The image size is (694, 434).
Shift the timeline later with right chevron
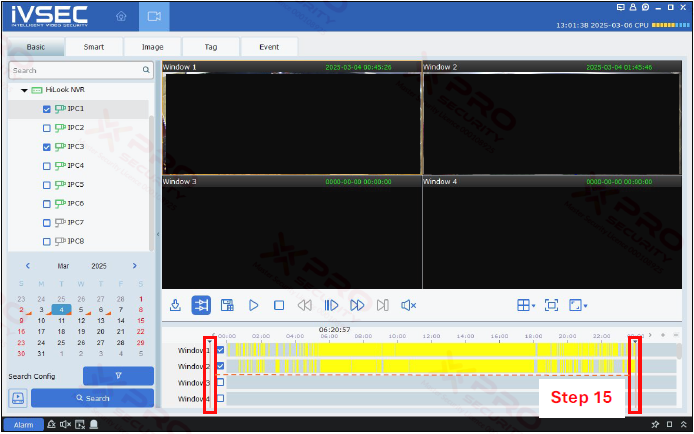(650, 335)
